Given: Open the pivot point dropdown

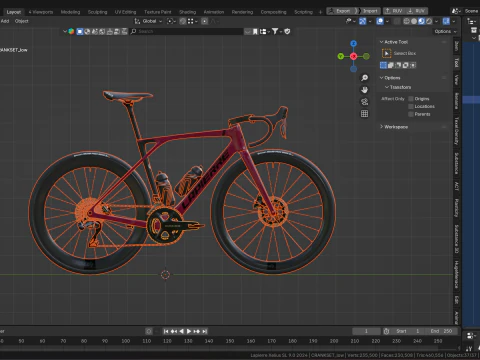Looking at the screenshot, I should point(171,21).
